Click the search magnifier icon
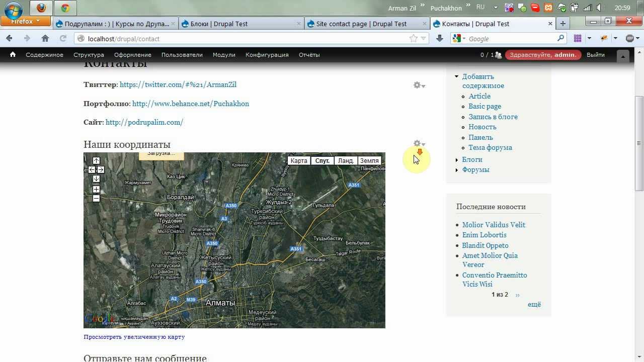Viewport: 644px width, 362px height. (561, 39)
